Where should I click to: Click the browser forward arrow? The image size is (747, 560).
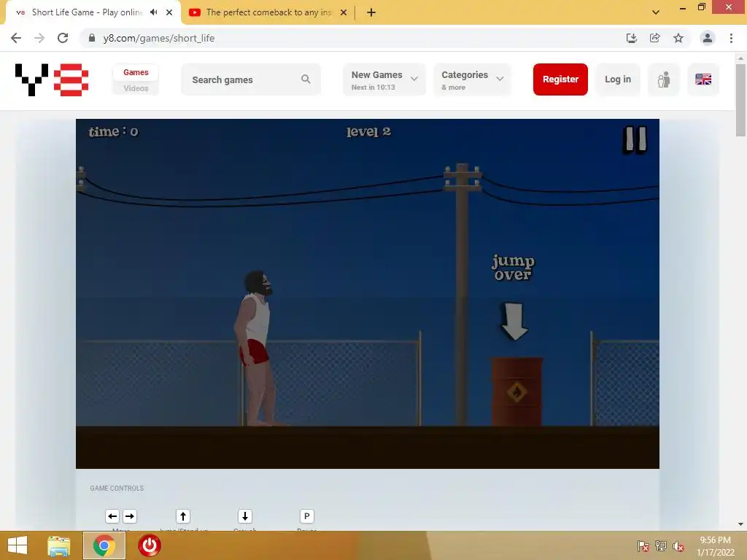[39, 38]
